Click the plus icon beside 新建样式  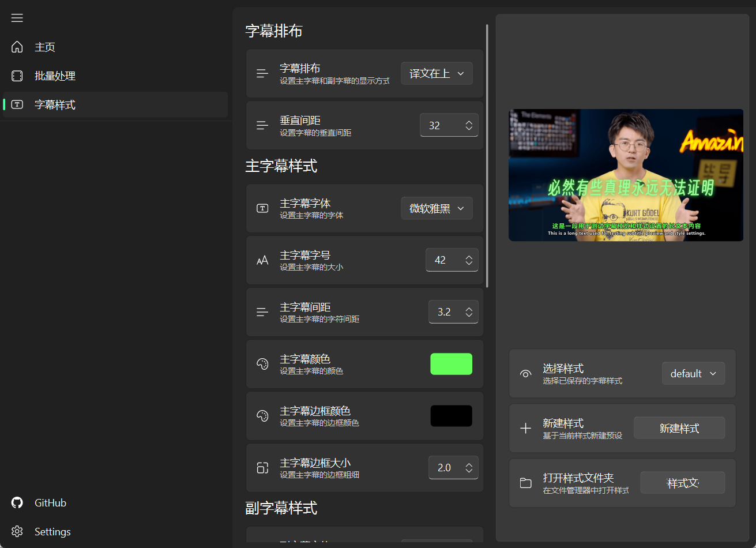point(525,428)
